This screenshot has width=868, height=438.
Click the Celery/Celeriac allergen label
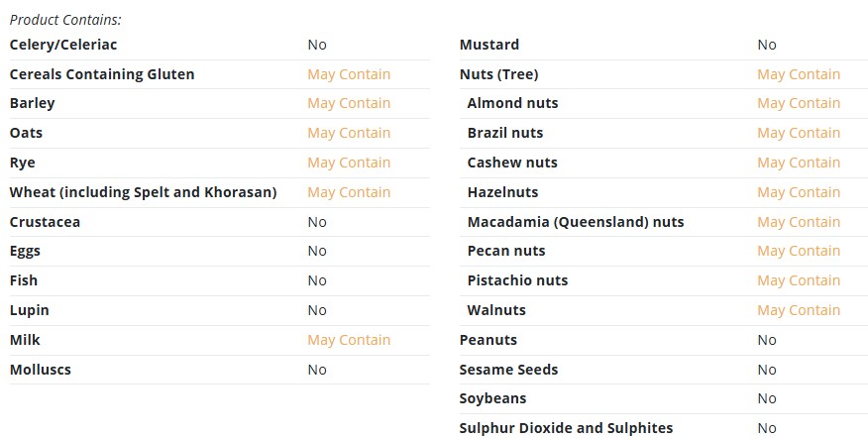pyautogui.click(x=63, y=45)
